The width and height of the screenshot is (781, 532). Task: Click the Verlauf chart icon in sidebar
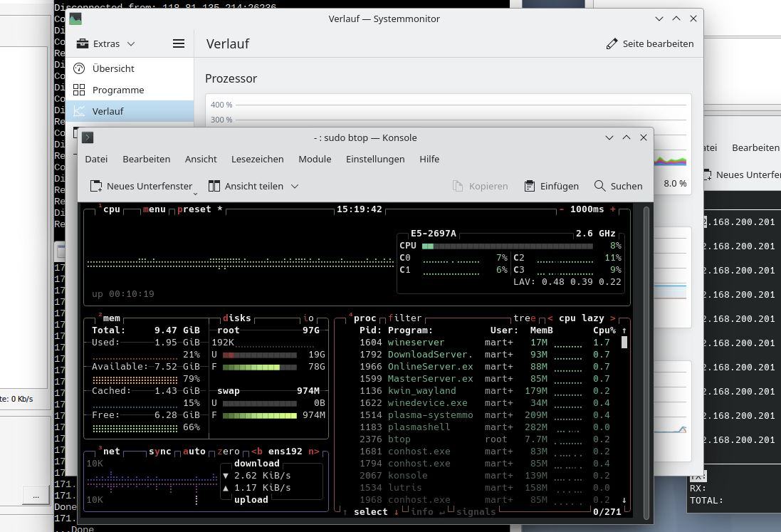(79, 112)
